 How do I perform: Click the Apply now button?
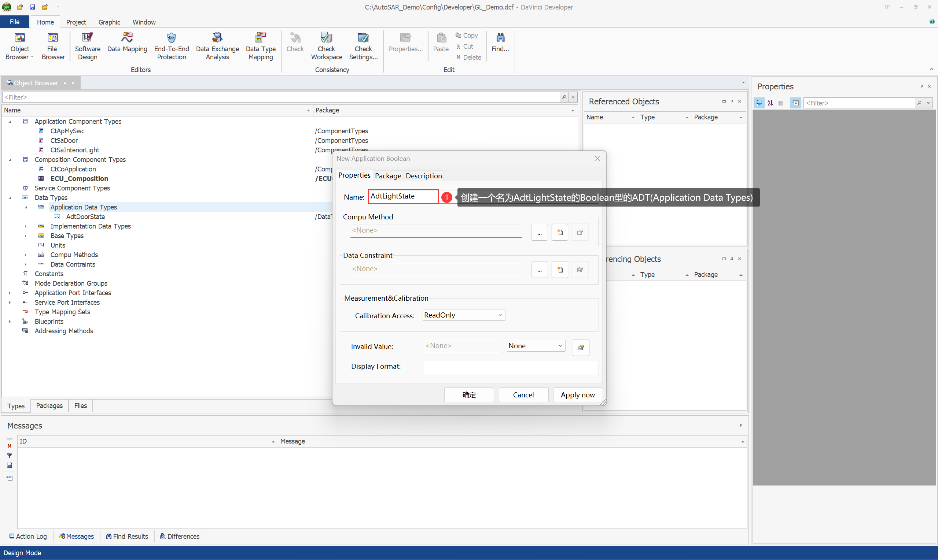(577, 395)
